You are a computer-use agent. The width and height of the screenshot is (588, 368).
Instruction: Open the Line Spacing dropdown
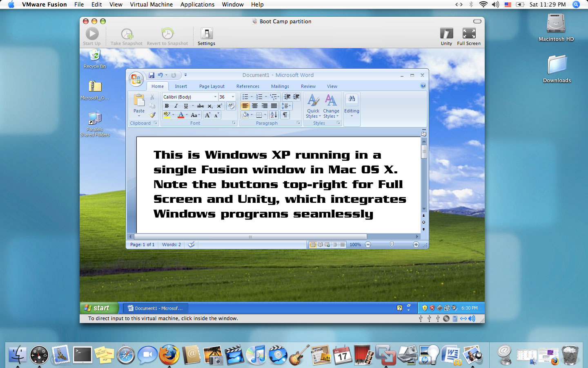[x=286, y=106]
